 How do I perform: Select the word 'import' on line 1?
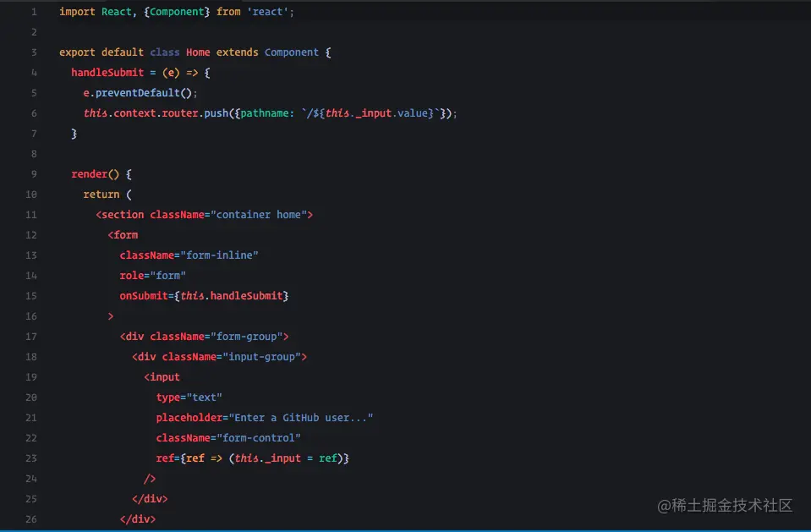tap(76, 11)
